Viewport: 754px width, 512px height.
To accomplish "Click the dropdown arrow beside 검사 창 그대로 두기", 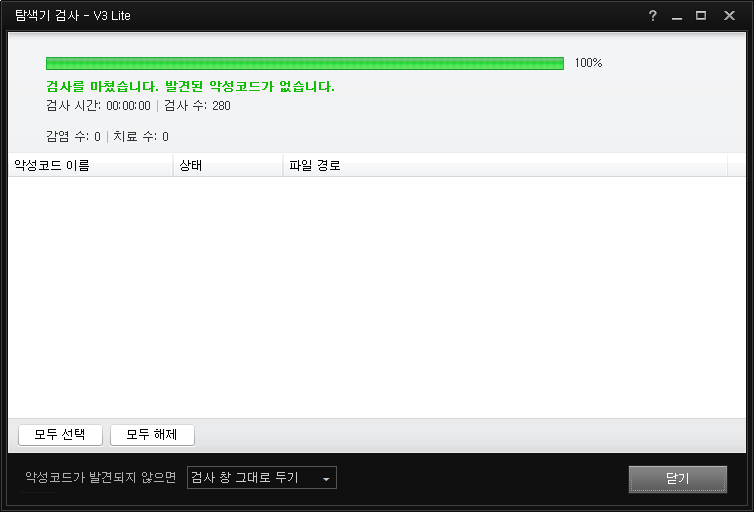I will [x=326, y=479].
